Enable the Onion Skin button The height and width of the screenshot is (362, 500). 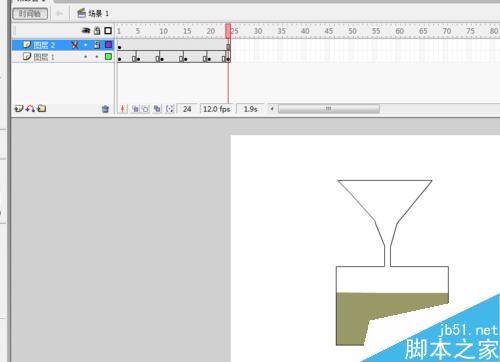tap(135, 109)
